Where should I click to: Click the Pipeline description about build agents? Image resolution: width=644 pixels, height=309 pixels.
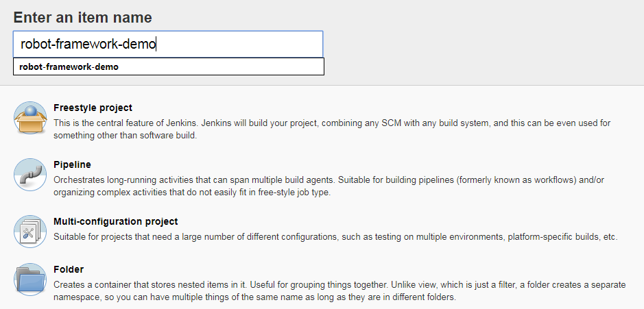click(329, 186)
